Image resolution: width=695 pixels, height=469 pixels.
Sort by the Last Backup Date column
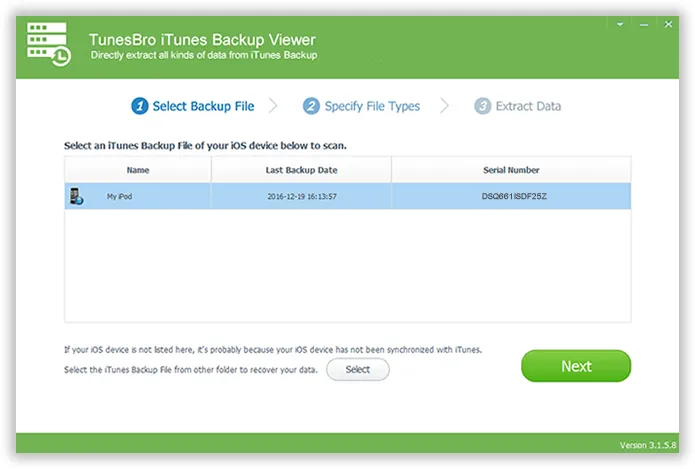point(301,170)
